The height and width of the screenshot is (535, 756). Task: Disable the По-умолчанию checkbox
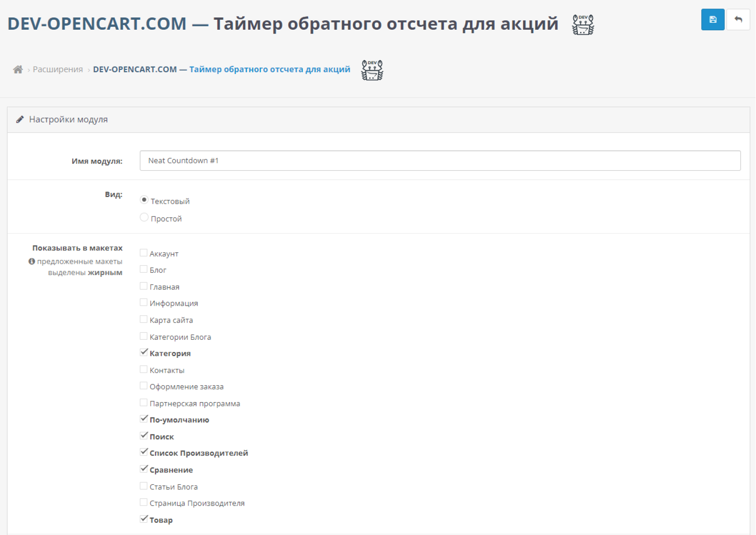144,419
